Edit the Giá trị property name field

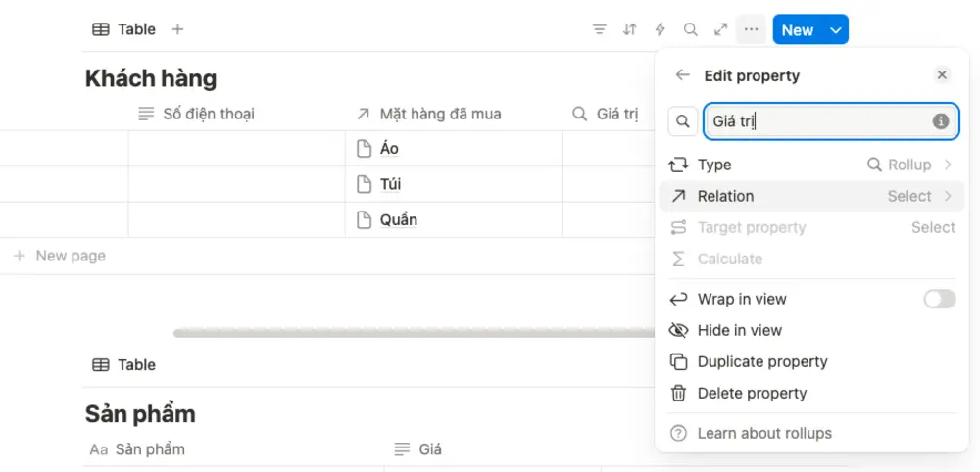[x=831, y=121]
